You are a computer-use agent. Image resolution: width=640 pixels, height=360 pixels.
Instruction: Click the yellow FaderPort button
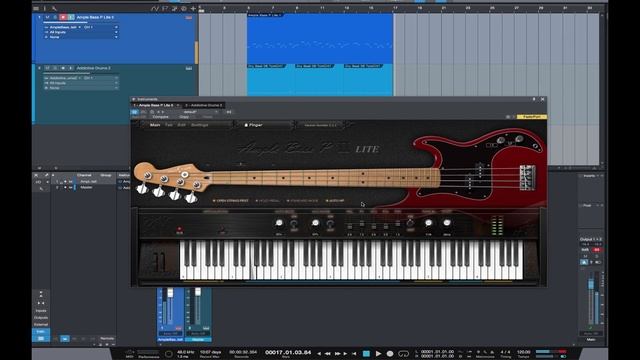click(532, 117)
